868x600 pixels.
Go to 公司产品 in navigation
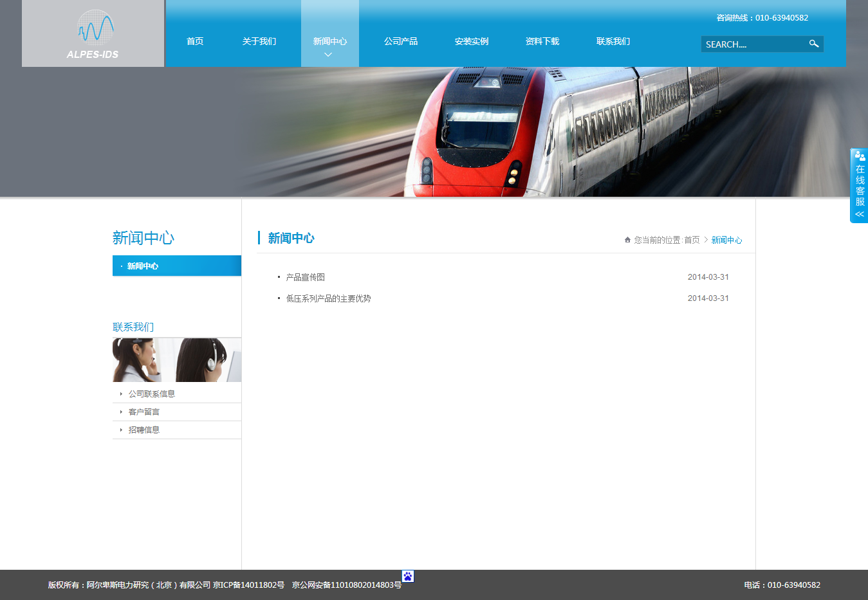[401, 41]
